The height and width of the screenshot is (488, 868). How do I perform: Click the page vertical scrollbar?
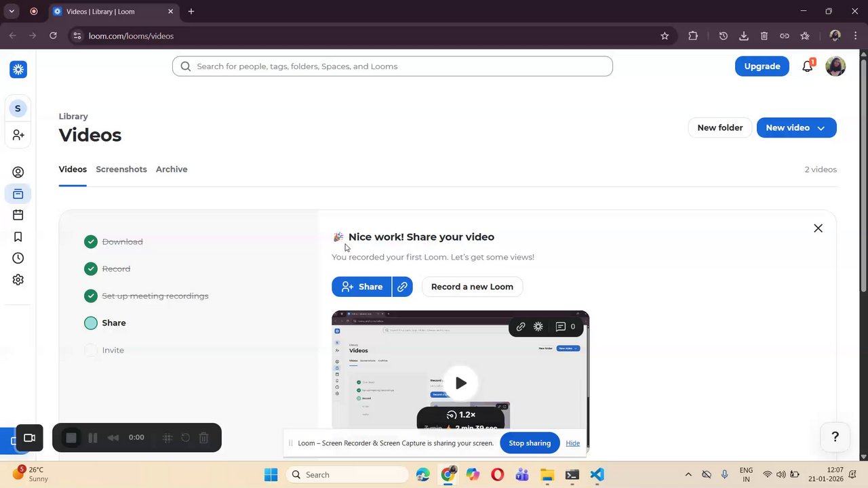(x=863, y=176)
